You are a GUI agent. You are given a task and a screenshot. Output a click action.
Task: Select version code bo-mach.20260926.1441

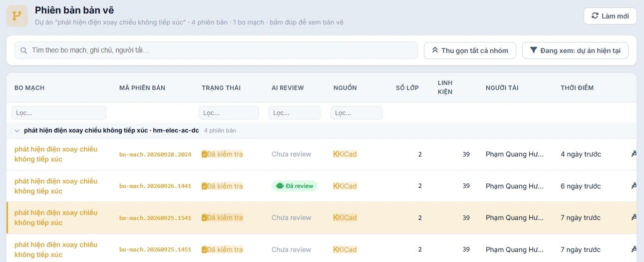155,186
